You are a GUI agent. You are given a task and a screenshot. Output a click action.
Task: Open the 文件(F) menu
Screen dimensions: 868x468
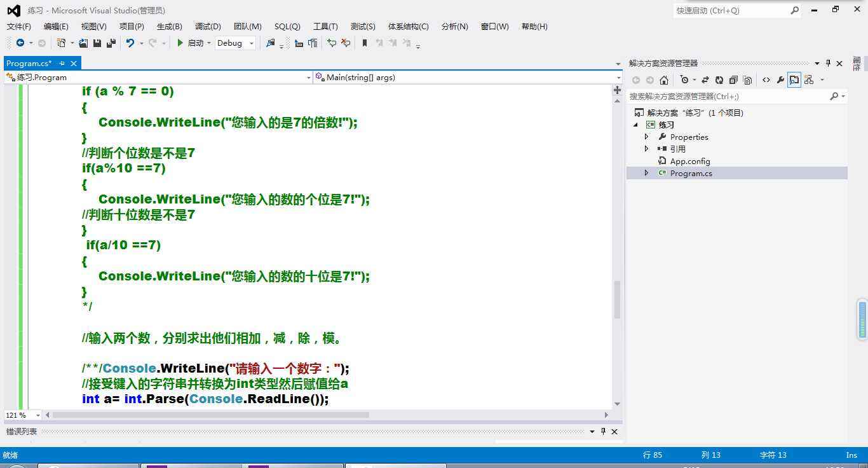click(x=19, y=27)
